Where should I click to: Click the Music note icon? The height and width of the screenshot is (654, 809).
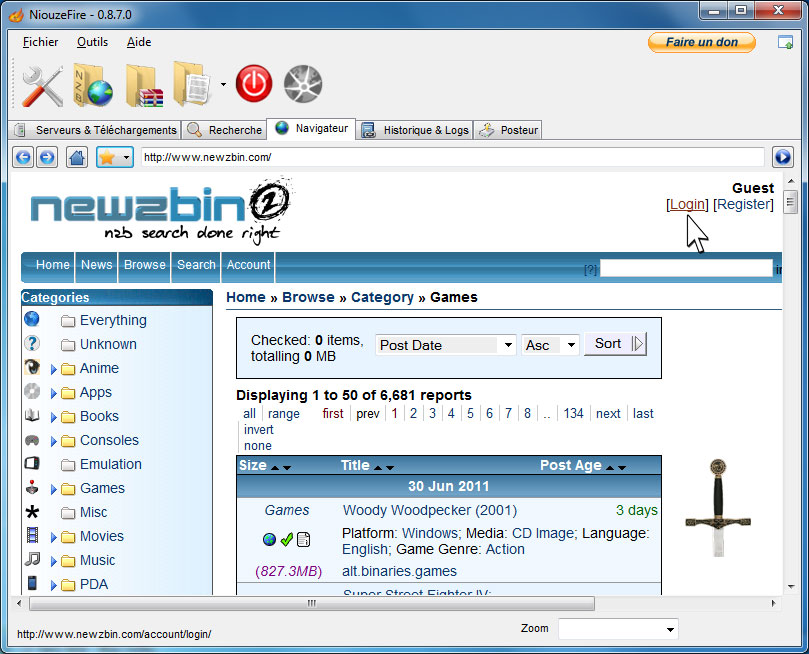32,559
